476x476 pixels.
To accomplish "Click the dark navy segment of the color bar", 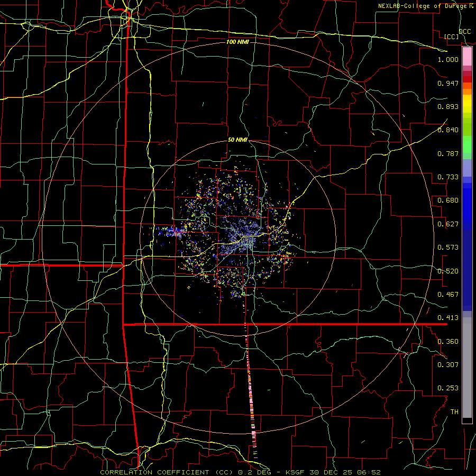I will click(x=467, y=270).
